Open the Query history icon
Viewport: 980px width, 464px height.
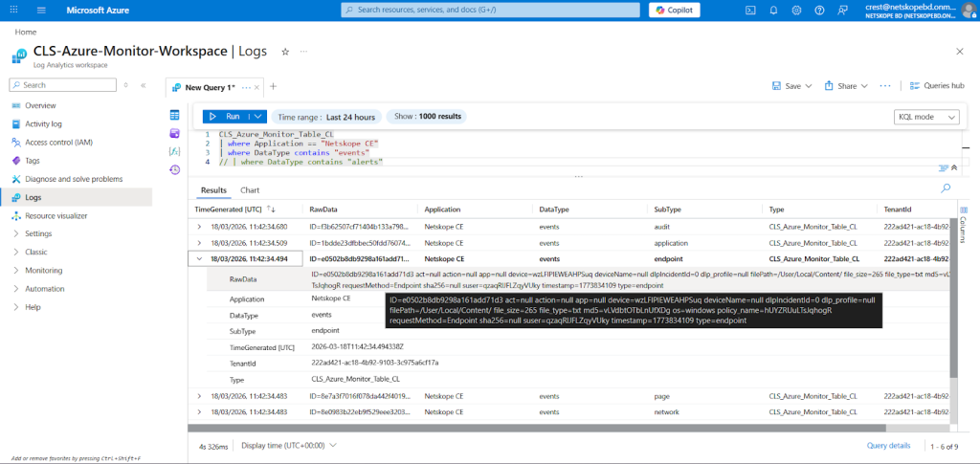click(175, 169)
